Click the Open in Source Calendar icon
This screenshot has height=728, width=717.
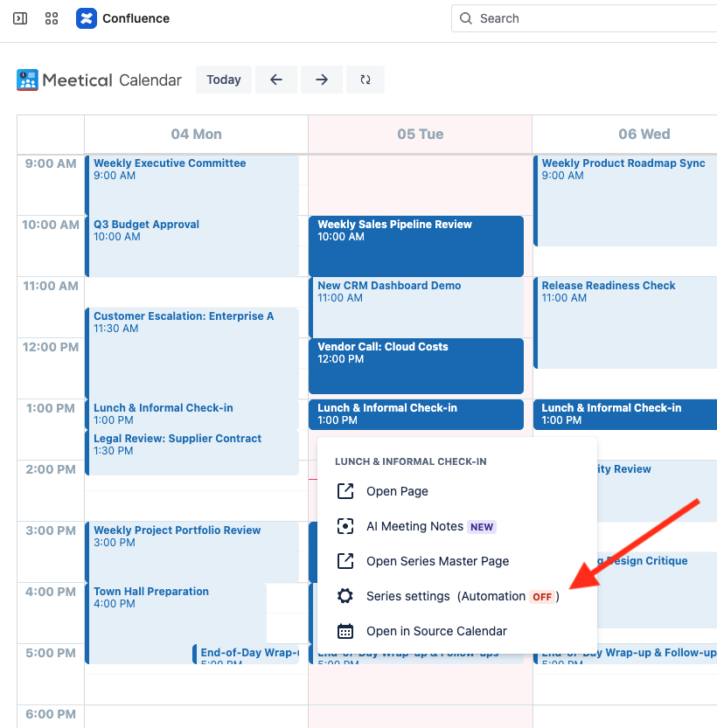tap(345, 631)
